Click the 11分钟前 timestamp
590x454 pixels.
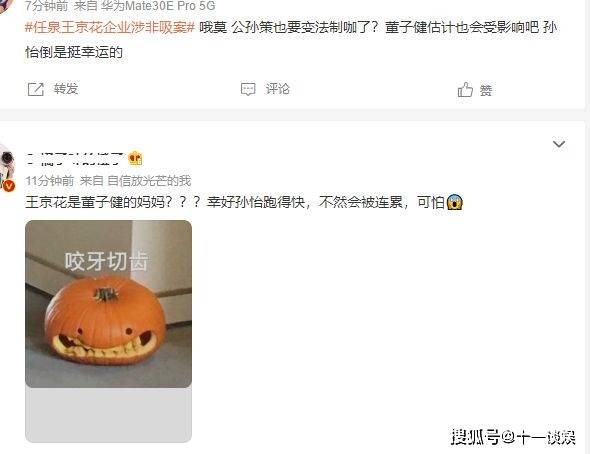click(x=50, y=181)
